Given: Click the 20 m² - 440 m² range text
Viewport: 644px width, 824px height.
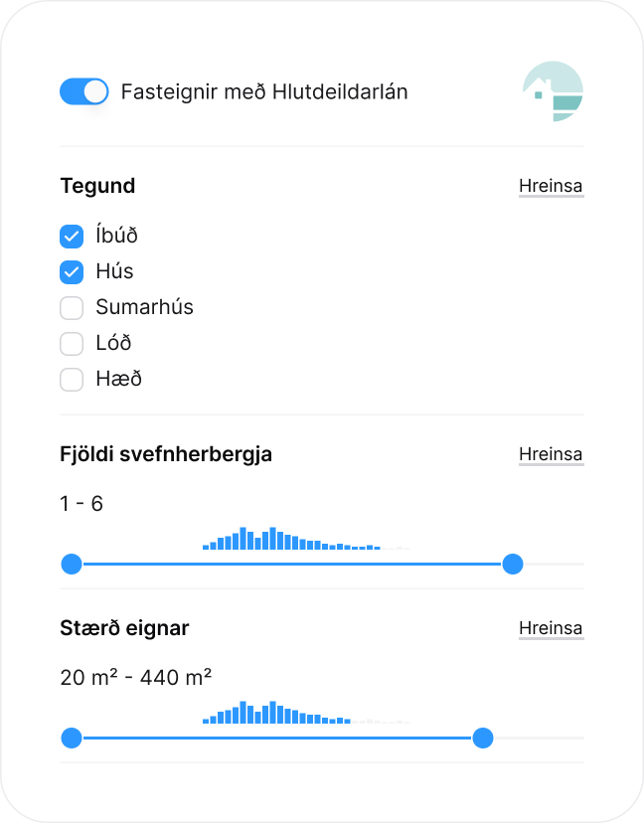Looking at the screenshot, I should 136,678.
